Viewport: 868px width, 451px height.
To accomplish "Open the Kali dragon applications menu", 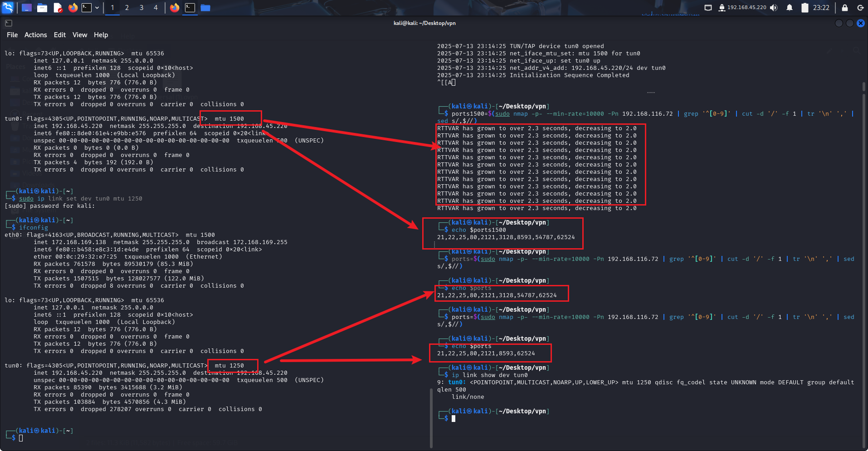I will click(x=8, y=8).
